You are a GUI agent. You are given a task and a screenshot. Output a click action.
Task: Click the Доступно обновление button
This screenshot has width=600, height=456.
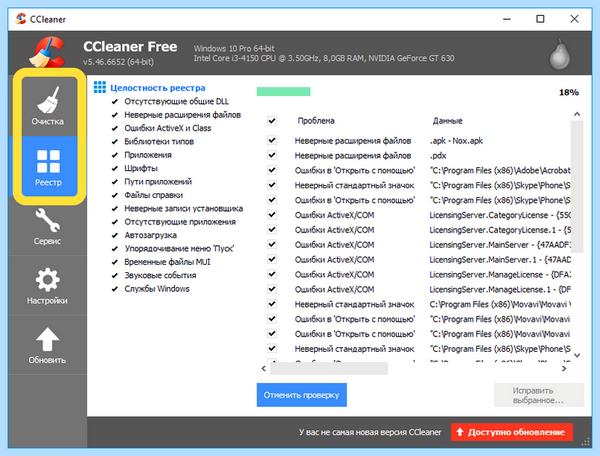click(x=512, y=432)
